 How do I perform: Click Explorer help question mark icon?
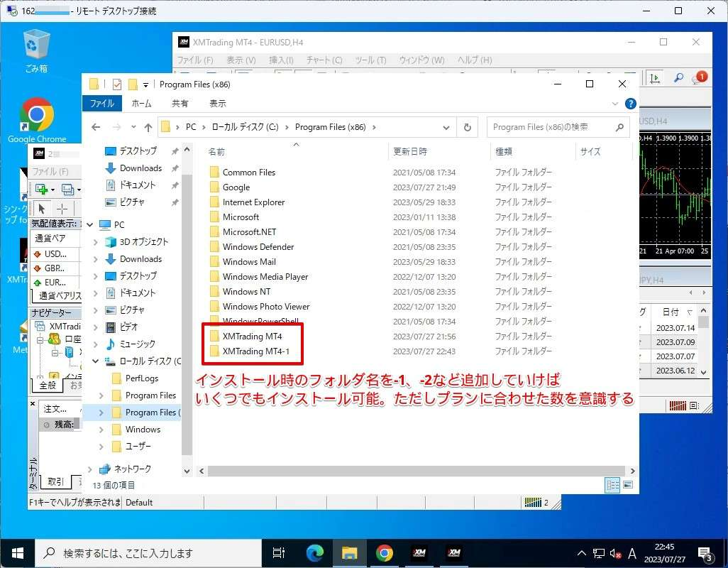click(x=630, y=104)
